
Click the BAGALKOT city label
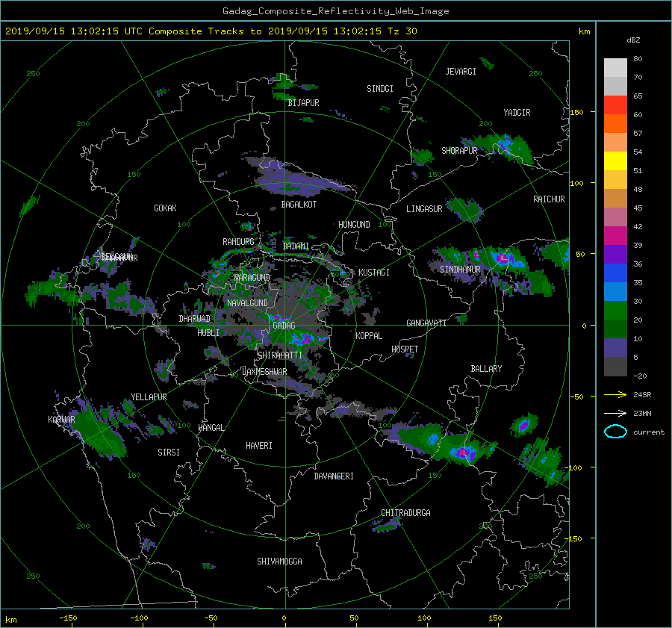tap(299, 205)
